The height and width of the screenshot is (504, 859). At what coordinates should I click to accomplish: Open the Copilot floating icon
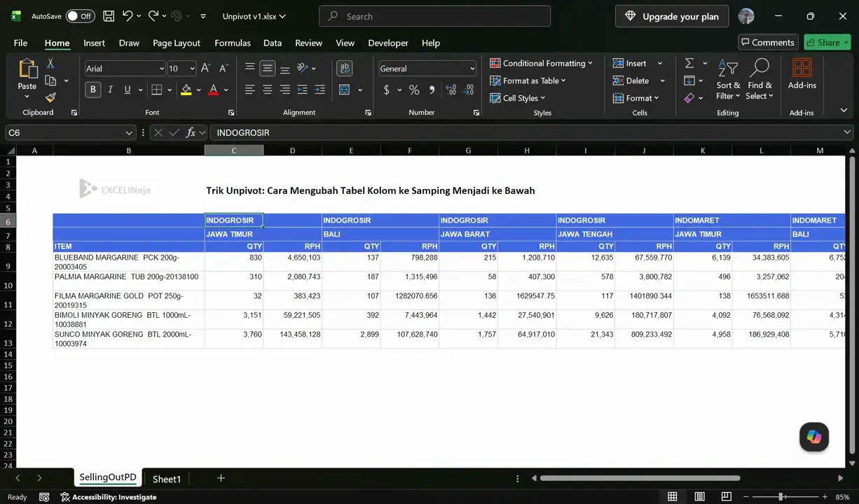coord(814,437)
